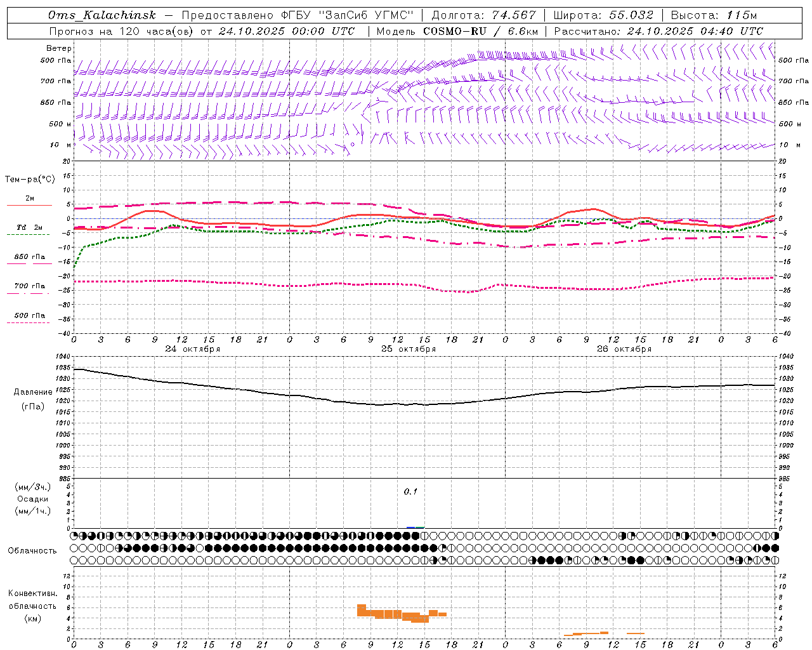Click the "Осадки" precipitation label
The width and height of the screenshot is (812, 650).
[x=32, y=499]
